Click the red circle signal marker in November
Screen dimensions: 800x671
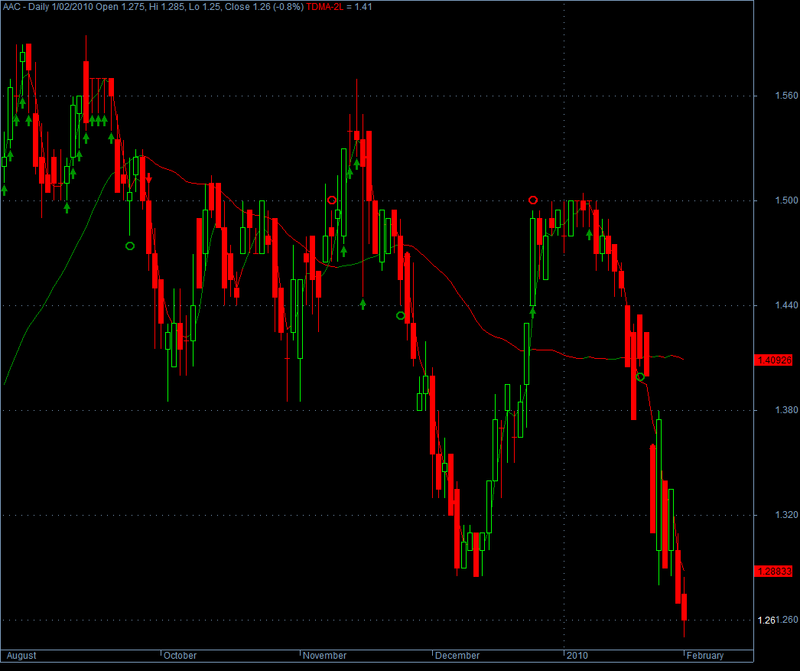(332, 200)
